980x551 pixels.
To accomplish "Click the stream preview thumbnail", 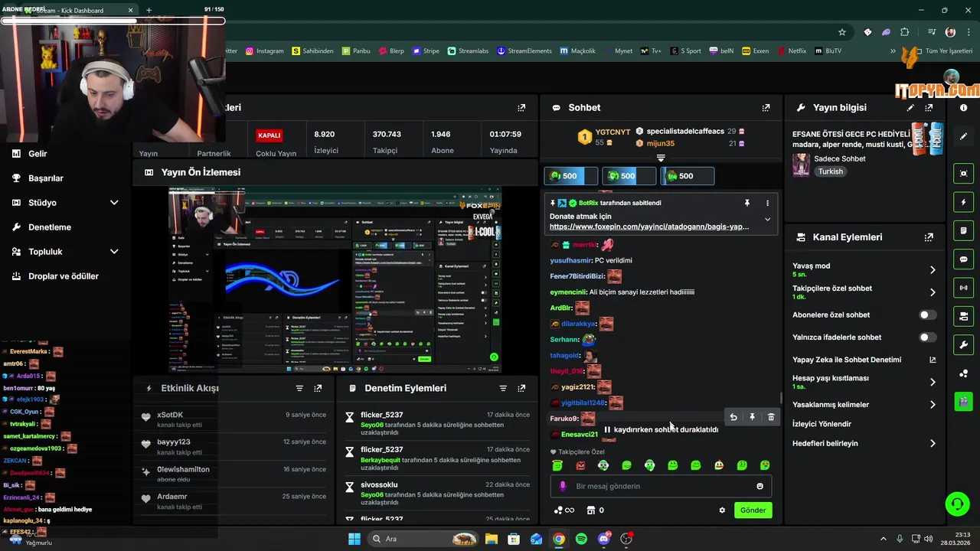I will tap(335, 279).
